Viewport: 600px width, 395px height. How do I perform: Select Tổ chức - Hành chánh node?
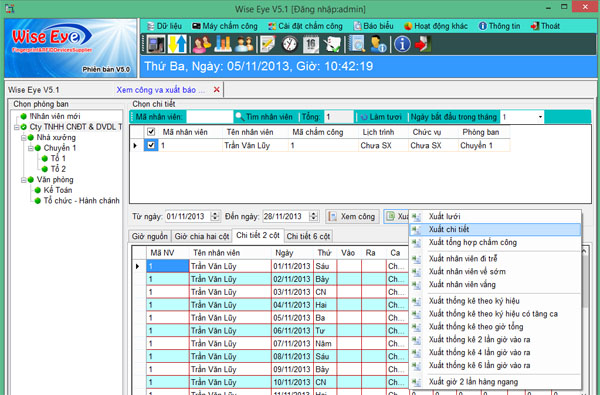(x=82, y=201)
